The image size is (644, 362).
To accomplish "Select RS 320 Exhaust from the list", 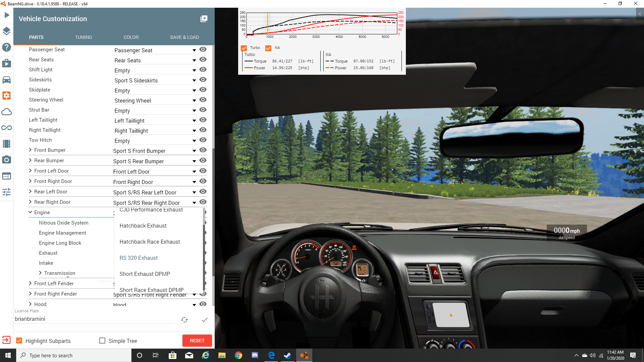I will point(159,258).
